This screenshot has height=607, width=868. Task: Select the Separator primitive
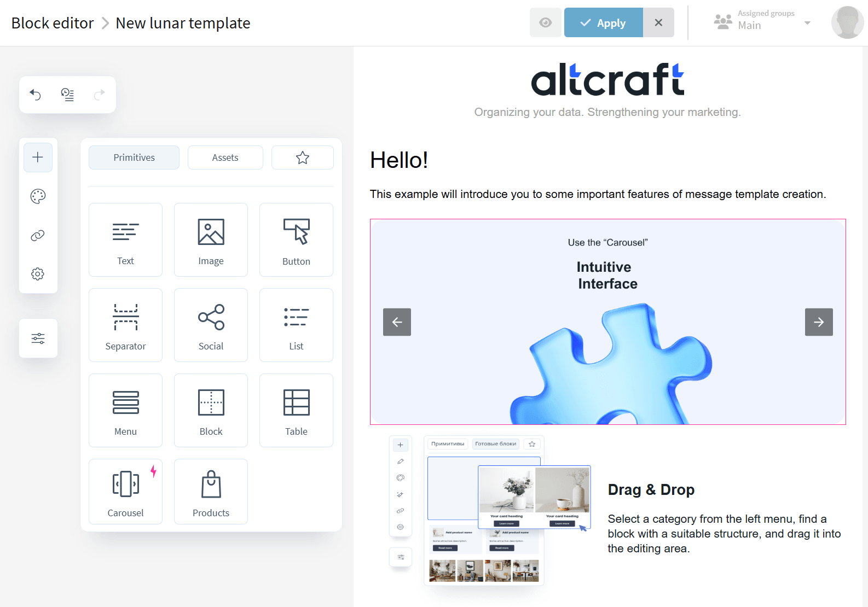click(125, 325)
